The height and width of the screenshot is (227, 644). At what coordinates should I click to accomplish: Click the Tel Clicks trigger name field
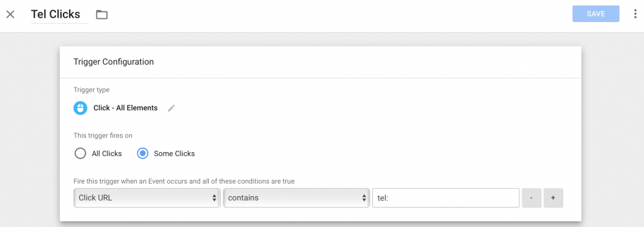pyautogui.click(x=59, y=14)
